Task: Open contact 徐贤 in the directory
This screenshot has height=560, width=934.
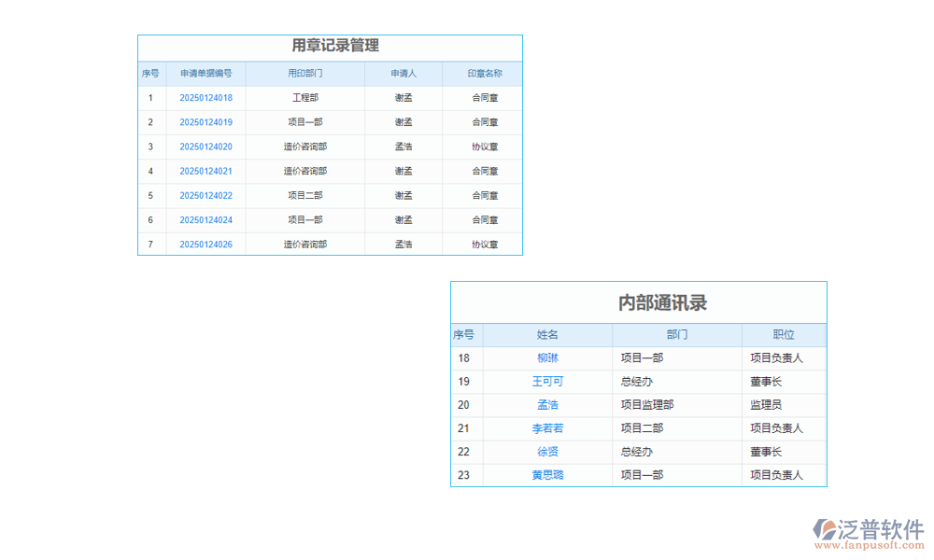Action: (547, 451)
